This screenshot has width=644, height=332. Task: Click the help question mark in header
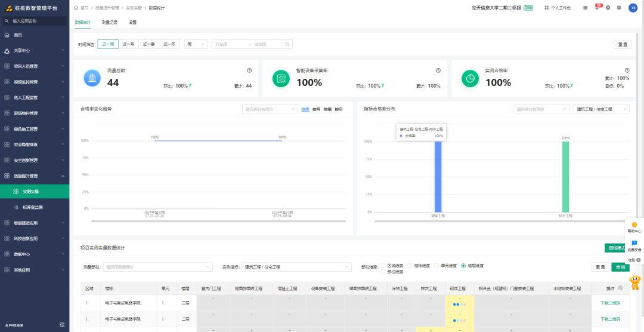[x=608, y=8]
